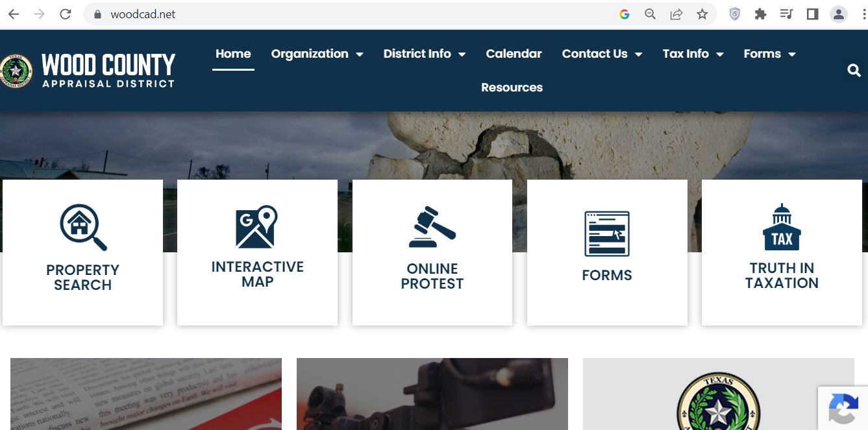Screen dimensions: 868x430
Task: Select the Online Protest gavel icon
Action: 432,227
